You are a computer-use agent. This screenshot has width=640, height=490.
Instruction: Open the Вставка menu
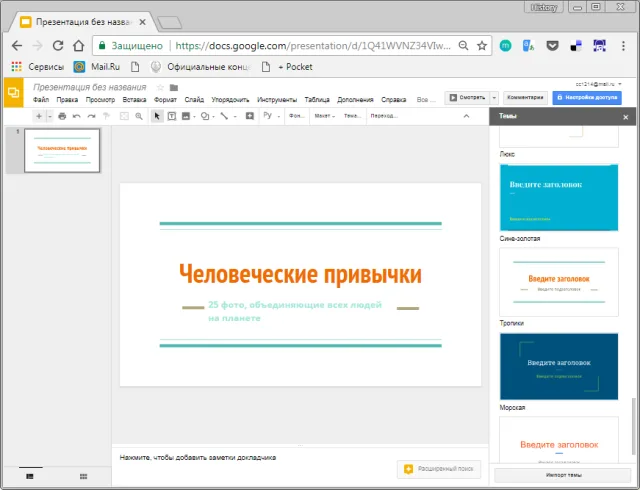[x=134, y=100]
